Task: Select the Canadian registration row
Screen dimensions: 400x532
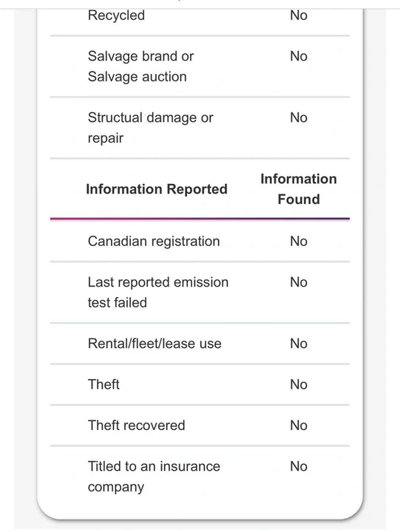Action: (200, 242)
